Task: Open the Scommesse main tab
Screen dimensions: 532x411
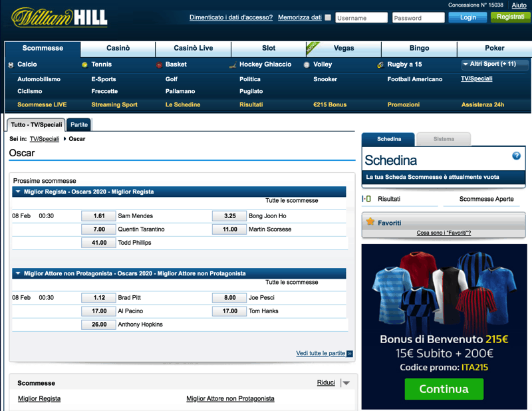Action: tap(43, 48)
